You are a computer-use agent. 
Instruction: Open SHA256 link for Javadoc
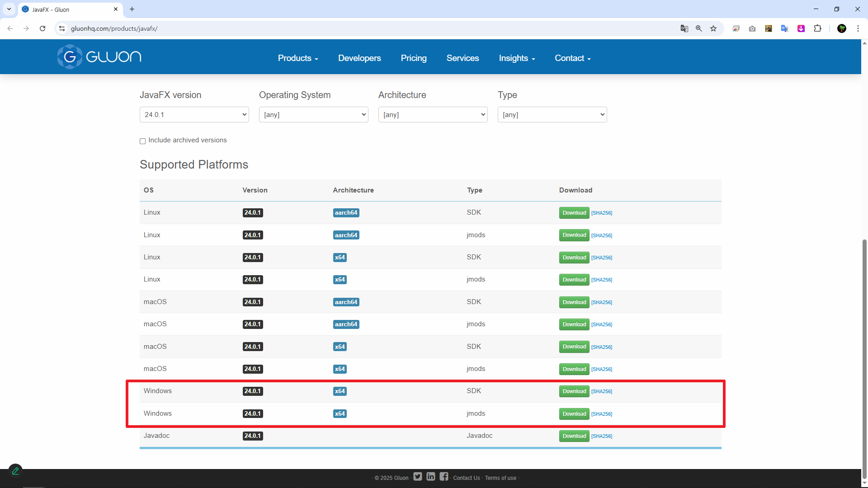602,436
